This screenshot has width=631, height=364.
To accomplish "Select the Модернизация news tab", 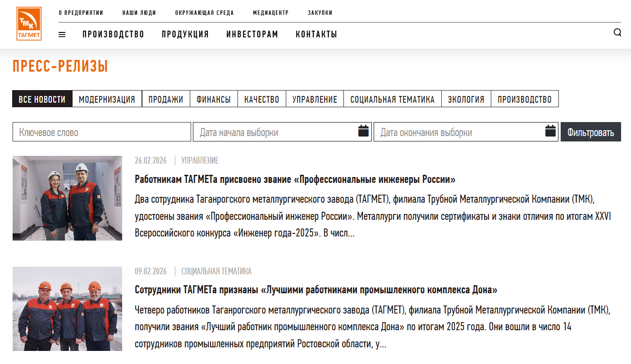I will 107,99.
